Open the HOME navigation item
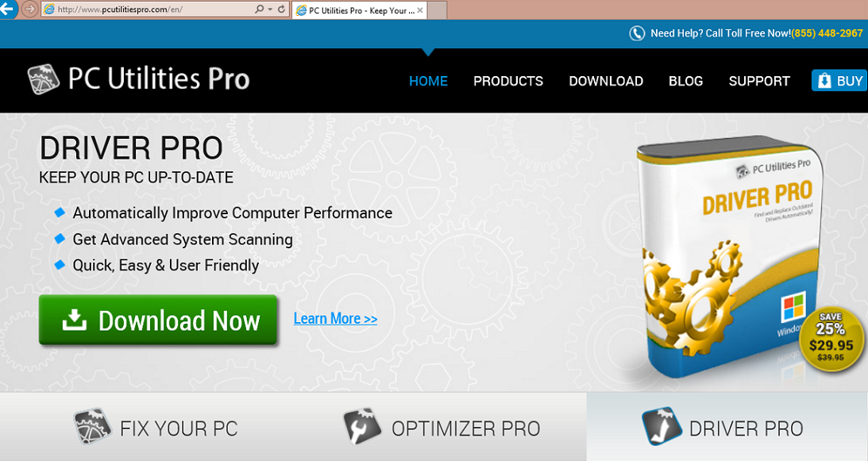This screenshot has width=868, height=461. click(429, 82)
